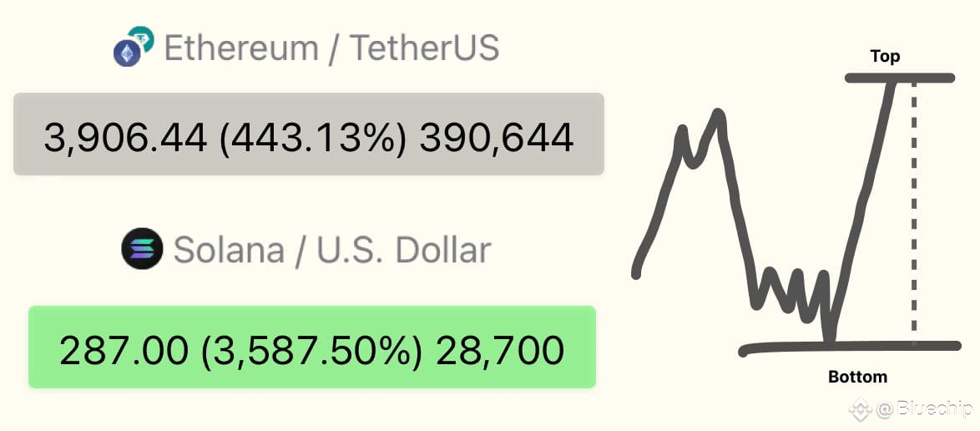Click the horizontal Bottom support line
This screenshot has width=980, height=431.
849,347
